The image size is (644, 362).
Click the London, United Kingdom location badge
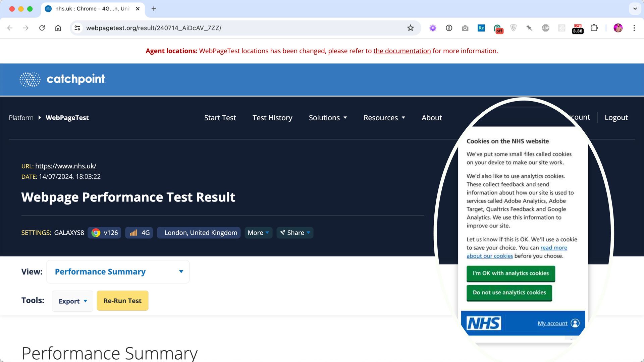(x=199, y=233)
